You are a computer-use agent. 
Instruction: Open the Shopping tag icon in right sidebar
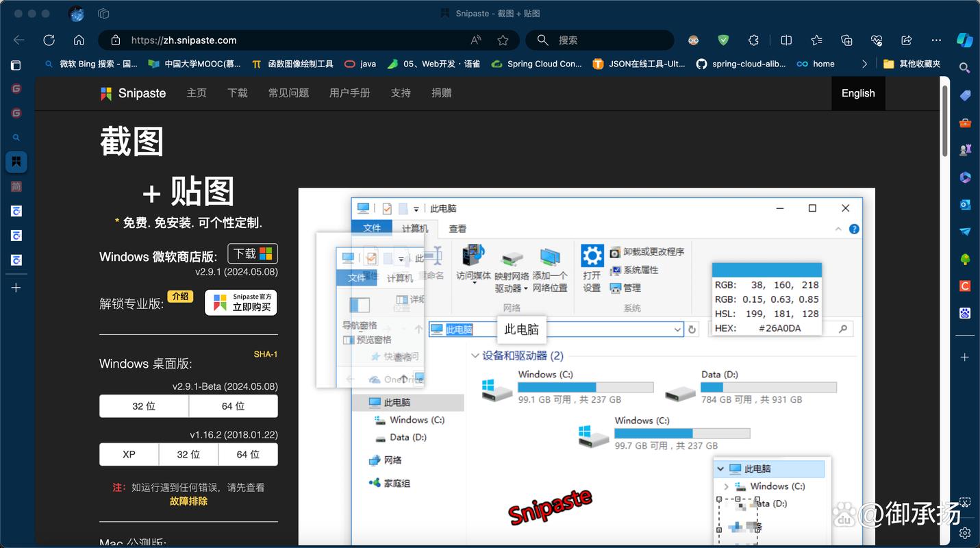(x=965, y=95)
